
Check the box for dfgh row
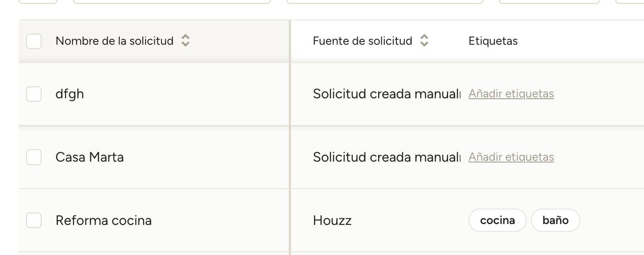tap(34, 94)
